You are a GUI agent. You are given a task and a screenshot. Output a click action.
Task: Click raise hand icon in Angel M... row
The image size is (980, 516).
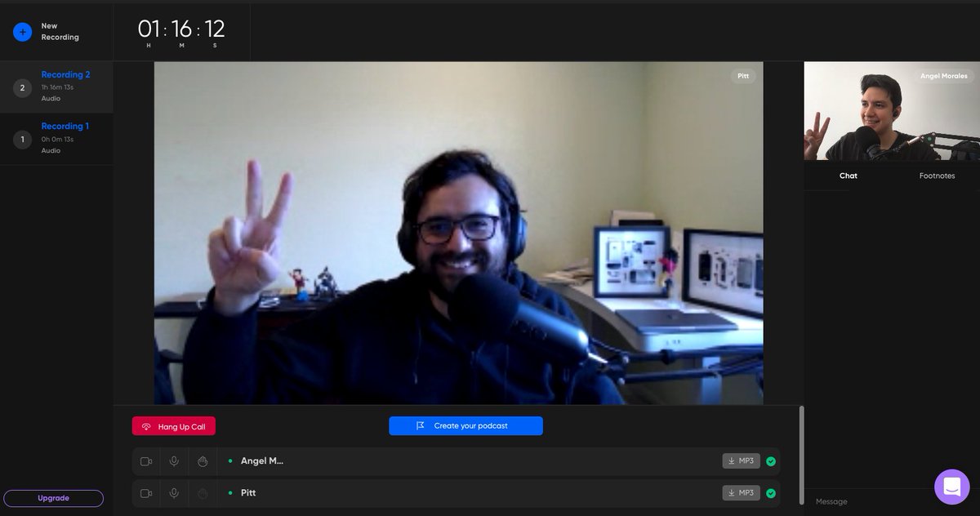pos(203,461)
